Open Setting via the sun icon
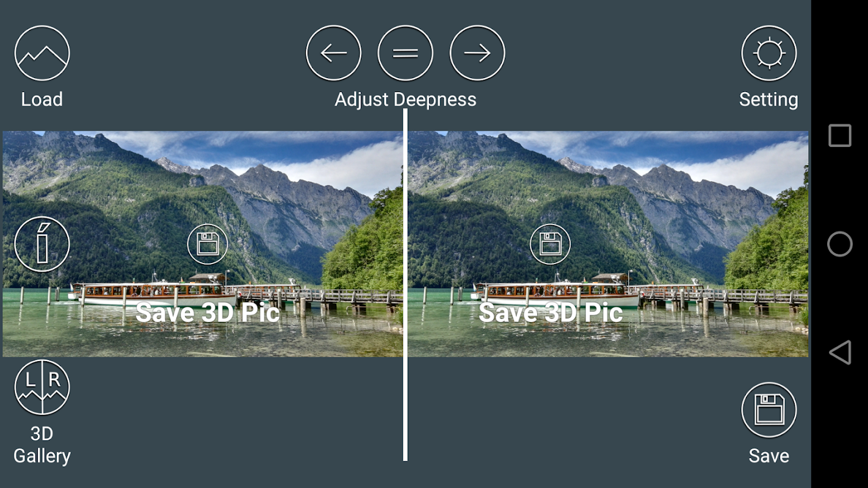Screen dimensions: 868x488 click(769, 53)
